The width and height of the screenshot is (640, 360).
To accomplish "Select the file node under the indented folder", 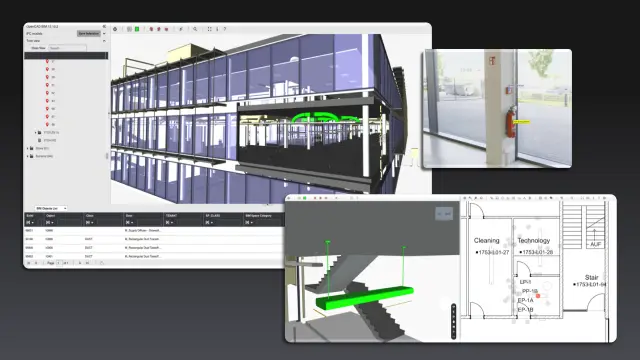I will pos(47,140).
